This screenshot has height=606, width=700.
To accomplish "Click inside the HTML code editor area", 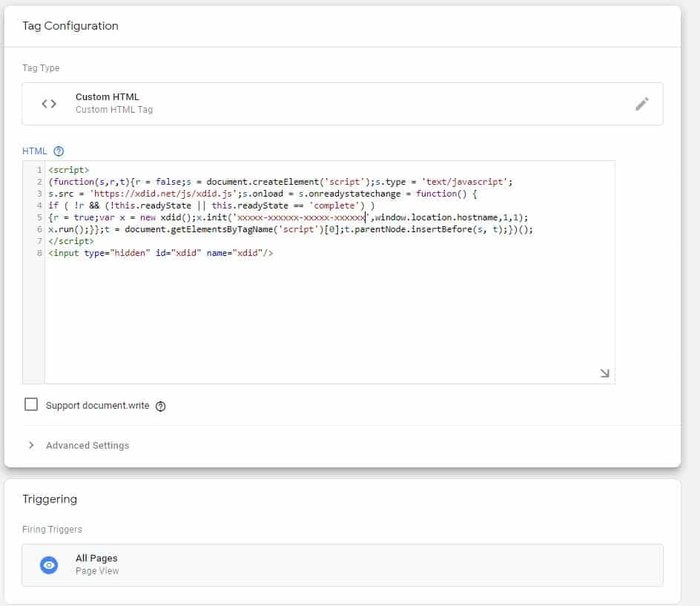I will (x=319, y=272).
